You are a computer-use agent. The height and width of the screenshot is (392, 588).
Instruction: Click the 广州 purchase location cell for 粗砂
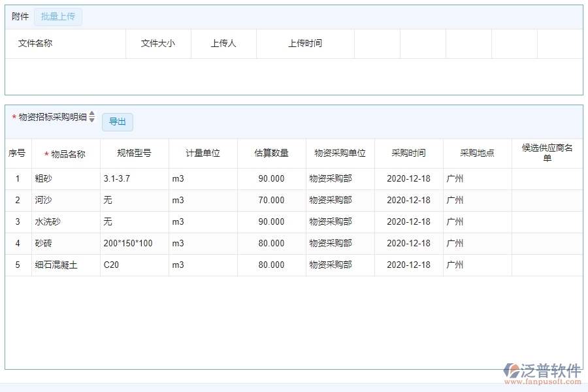pyautogui.click(x=454, y=178)
